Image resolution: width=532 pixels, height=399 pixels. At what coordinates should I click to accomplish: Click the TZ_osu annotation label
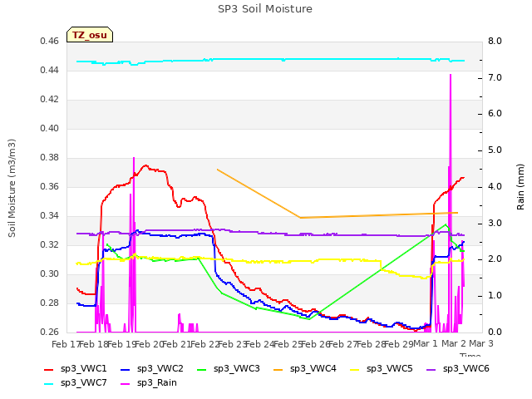[90, 35]
